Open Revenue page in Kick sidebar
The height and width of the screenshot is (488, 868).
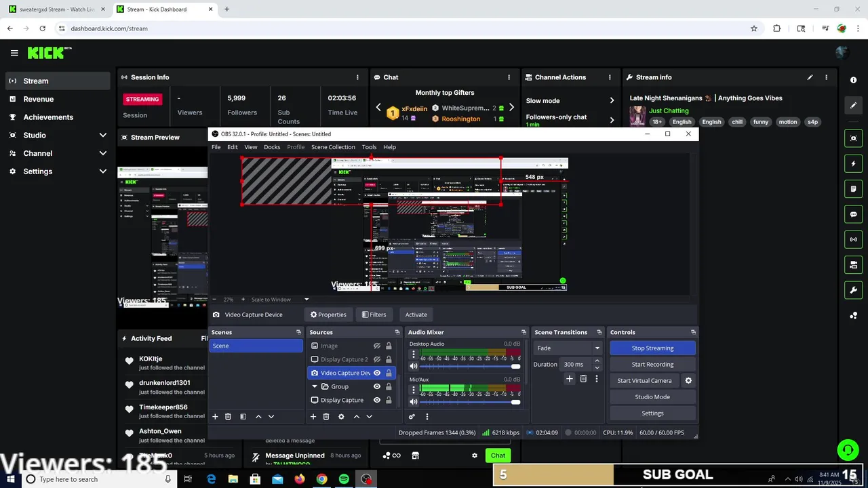pos(58,99)
